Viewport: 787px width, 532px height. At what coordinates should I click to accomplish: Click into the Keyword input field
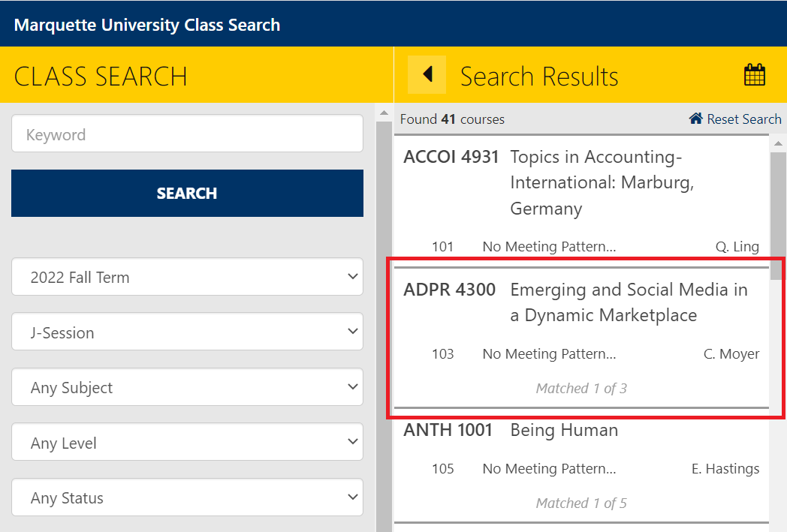click(187, 135)
